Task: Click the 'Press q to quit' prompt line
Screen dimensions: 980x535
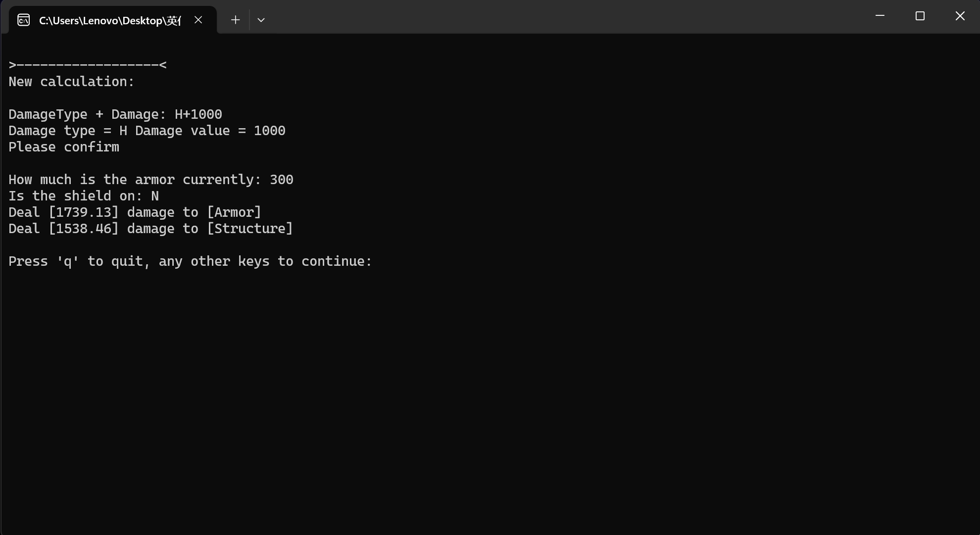Action: [x=190, y=261]
